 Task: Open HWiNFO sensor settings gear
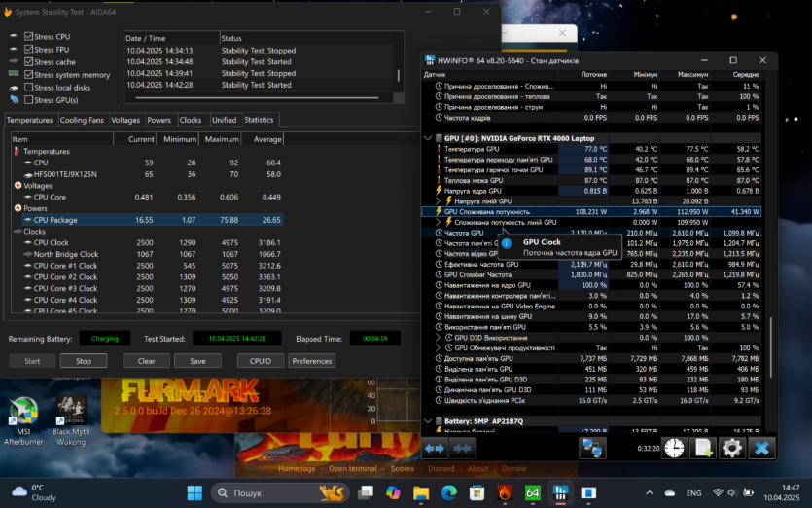pos(731,448)
